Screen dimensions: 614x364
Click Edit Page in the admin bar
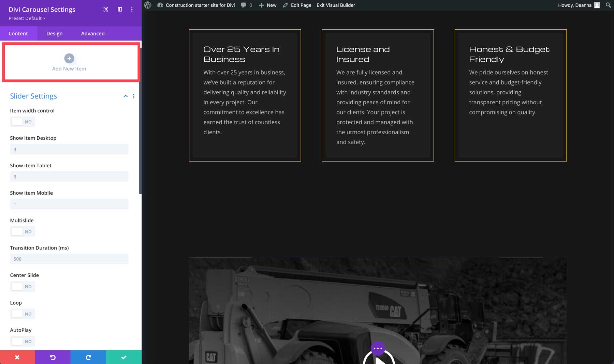(297, 5)
